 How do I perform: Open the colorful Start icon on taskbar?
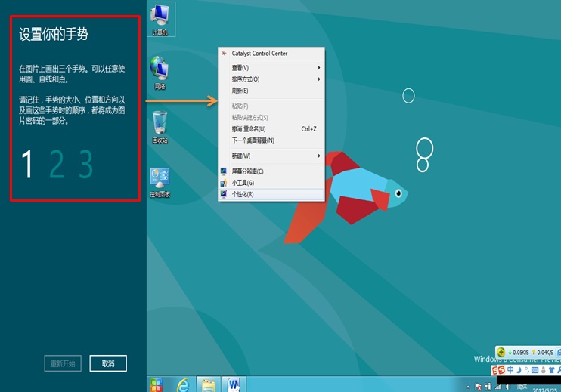click(157, 385)
